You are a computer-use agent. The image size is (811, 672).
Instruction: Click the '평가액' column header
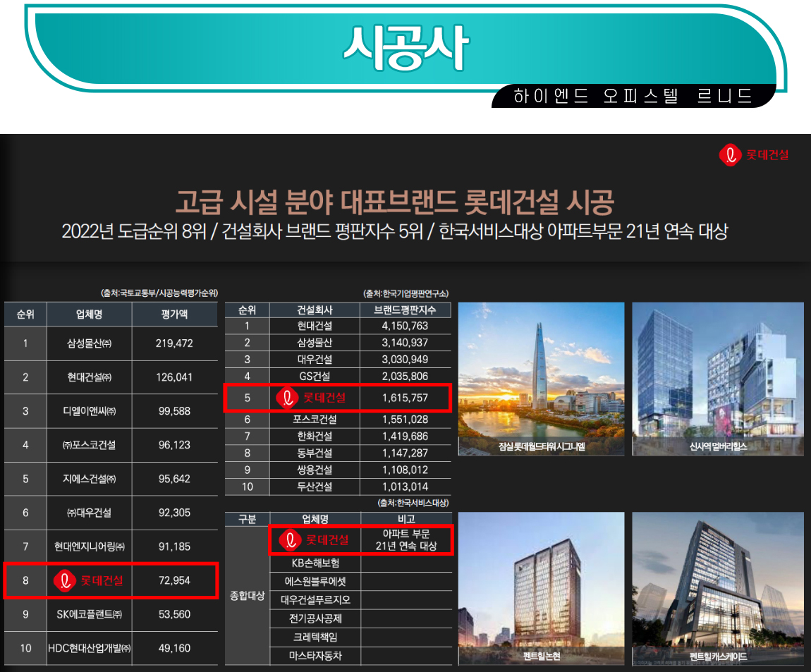tap(174, 314)
